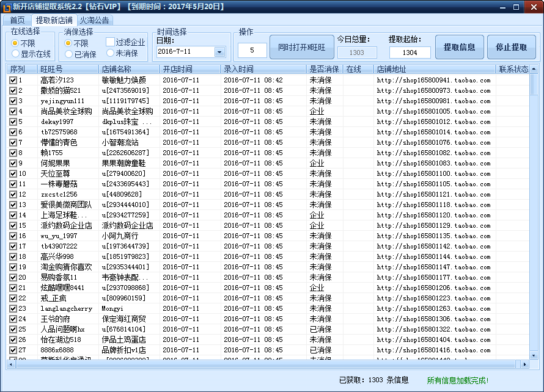Uncheck the row 15 checkbox for 派约数码企业店
Screen dimensions: 544x392
point(13,225)
